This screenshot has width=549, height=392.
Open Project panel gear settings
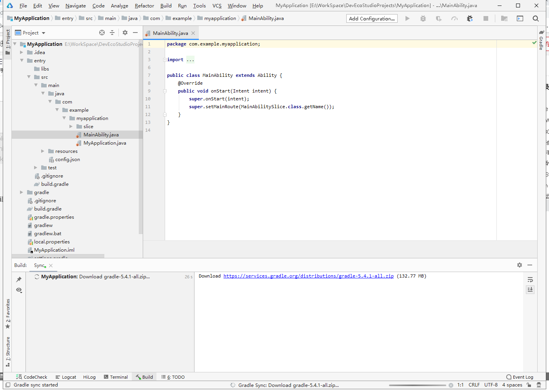(125, 33)
